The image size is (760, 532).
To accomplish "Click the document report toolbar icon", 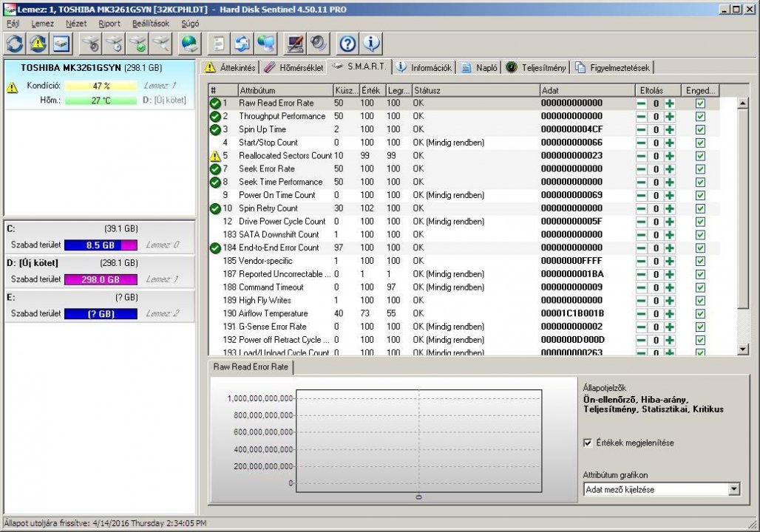I will click(x=219, y=44).
